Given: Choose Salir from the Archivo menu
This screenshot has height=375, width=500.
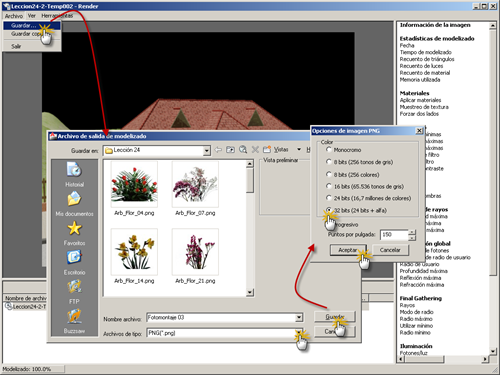Looking at the screenshot, I should [32, 46].
